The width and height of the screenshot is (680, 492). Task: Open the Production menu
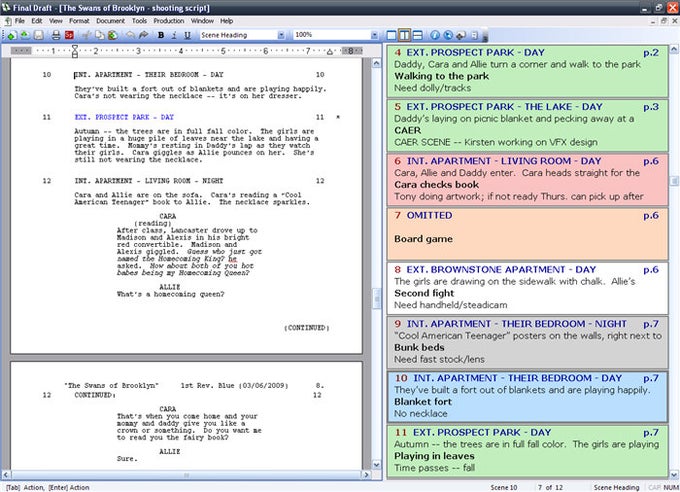[169, 21]
